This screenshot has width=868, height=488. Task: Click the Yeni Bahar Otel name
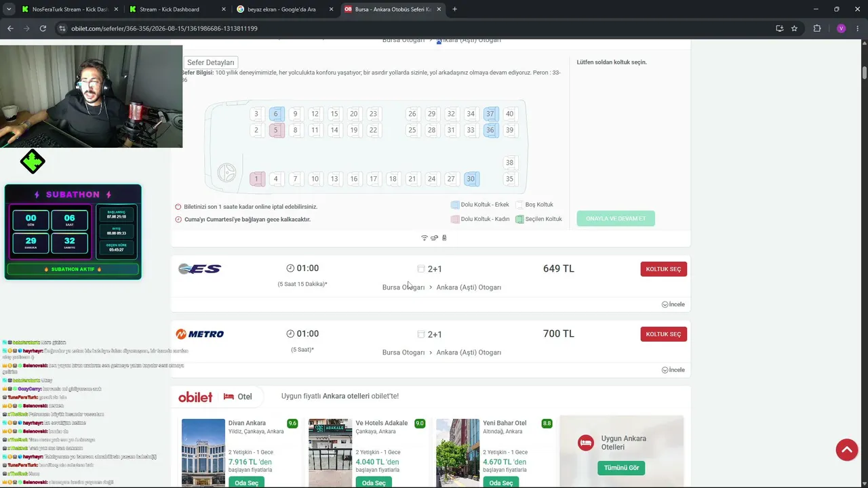coord(505,423)
